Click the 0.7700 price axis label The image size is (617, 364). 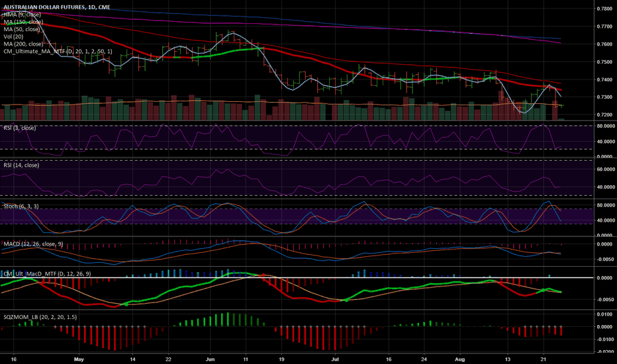604,26
